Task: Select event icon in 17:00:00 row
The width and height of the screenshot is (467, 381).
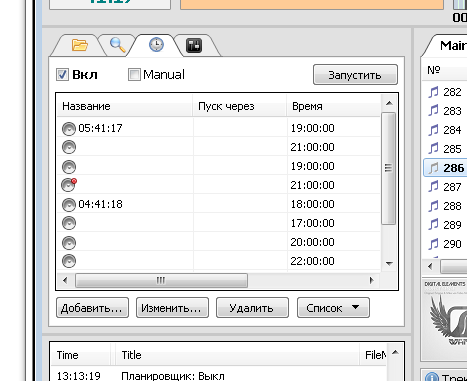Action: coord(69,223)
